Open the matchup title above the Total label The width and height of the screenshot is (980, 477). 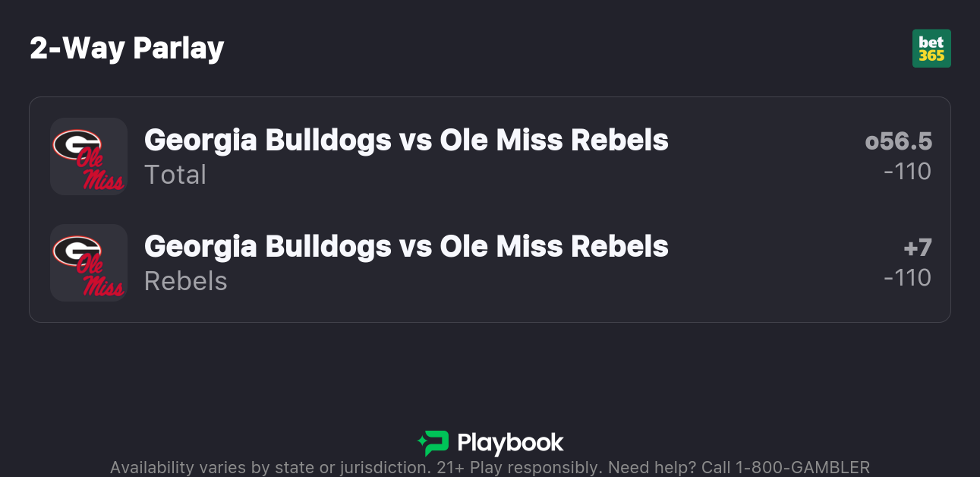tap(406, 140)
